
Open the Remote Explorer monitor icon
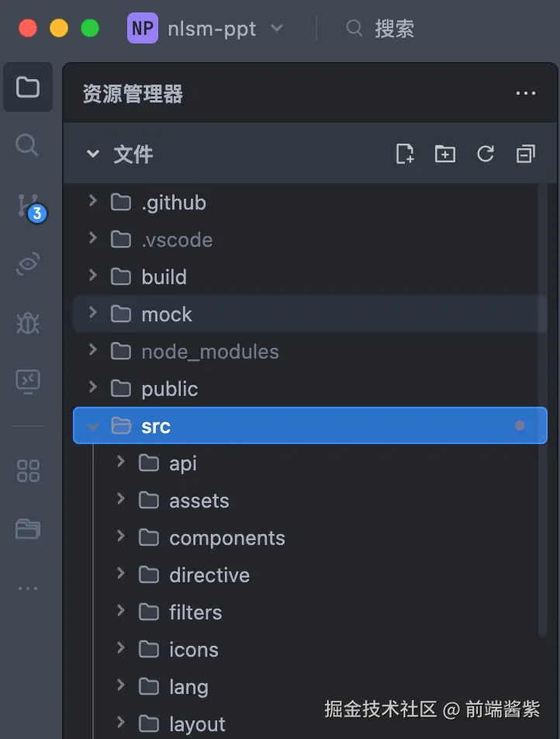click(28, 380)
